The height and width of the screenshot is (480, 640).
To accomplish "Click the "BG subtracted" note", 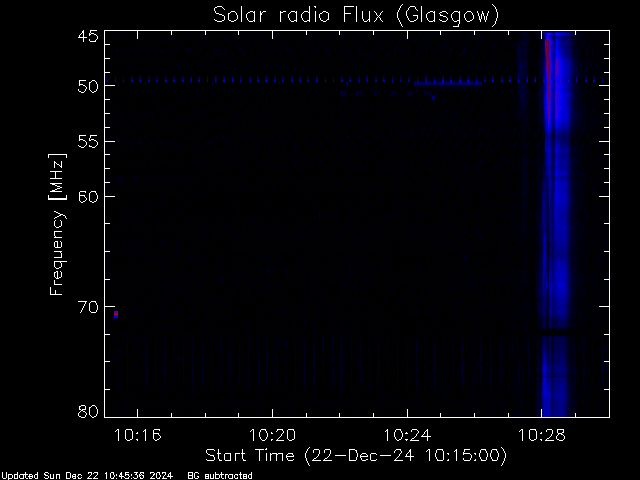I will (220, 476).
